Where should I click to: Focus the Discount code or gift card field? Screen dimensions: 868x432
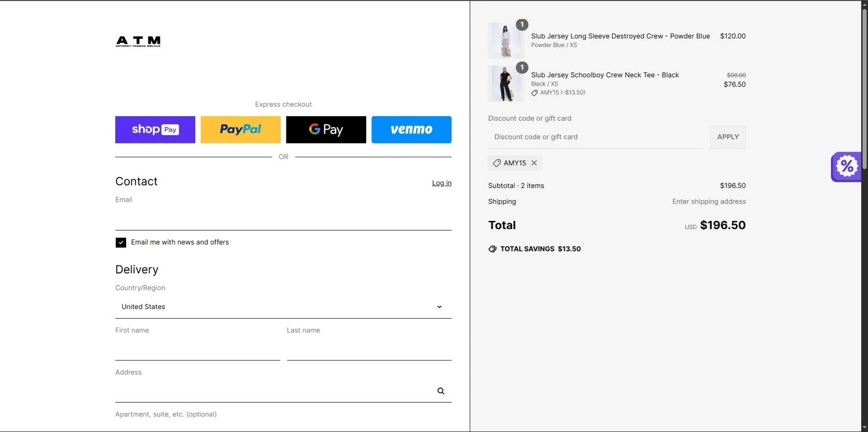(x=596, y=137)
